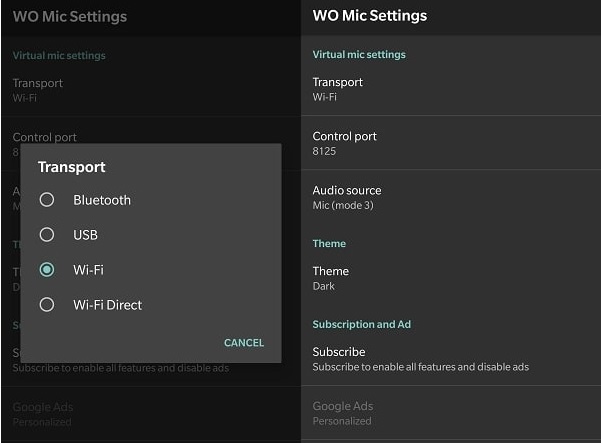This screenshot has width=601, height=443.
Task: Select the Wi-Fi Direct radio button
Action: pos(47,305)
